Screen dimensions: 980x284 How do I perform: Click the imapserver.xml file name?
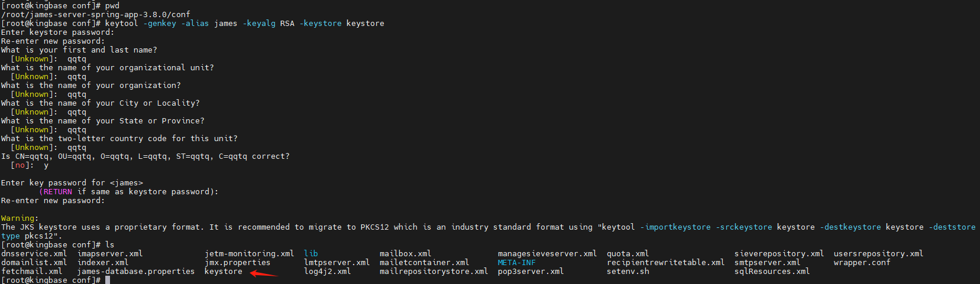point(110,254)
